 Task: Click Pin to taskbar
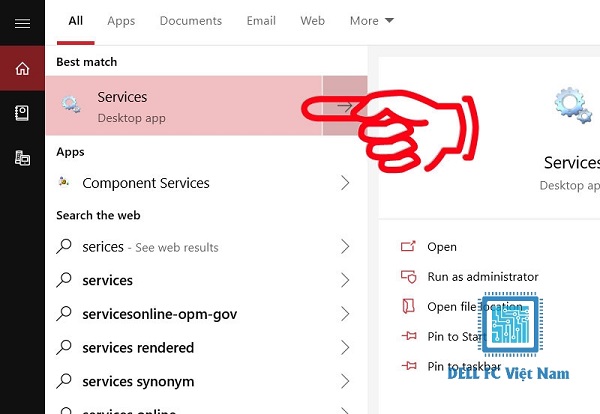pyautogui.click(x=464, y=366)
